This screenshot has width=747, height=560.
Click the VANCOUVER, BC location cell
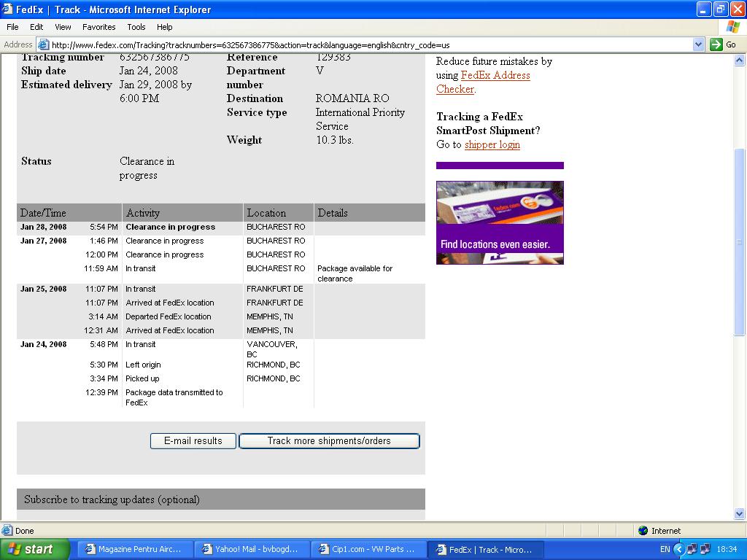point(272,349)
